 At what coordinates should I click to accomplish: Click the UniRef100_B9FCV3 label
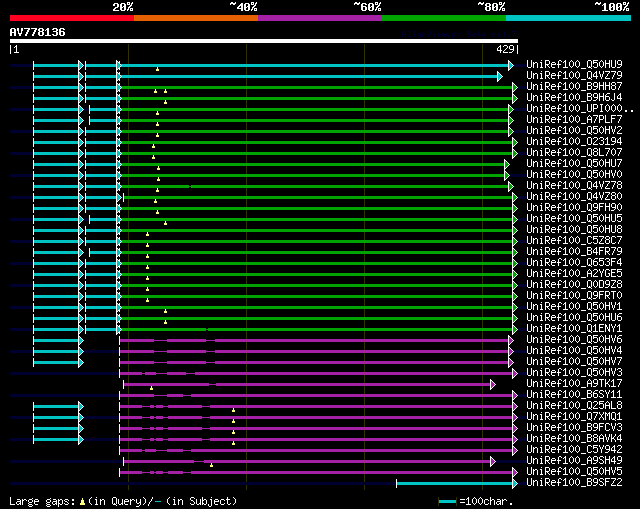pos(574,428)
